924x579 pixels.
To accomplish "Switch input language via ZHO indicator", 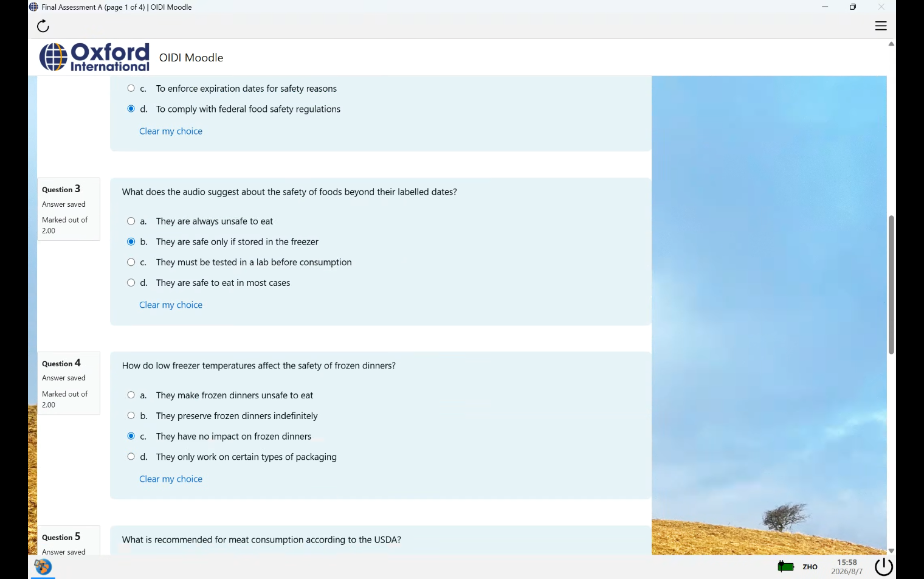I will tap(810, 567).
